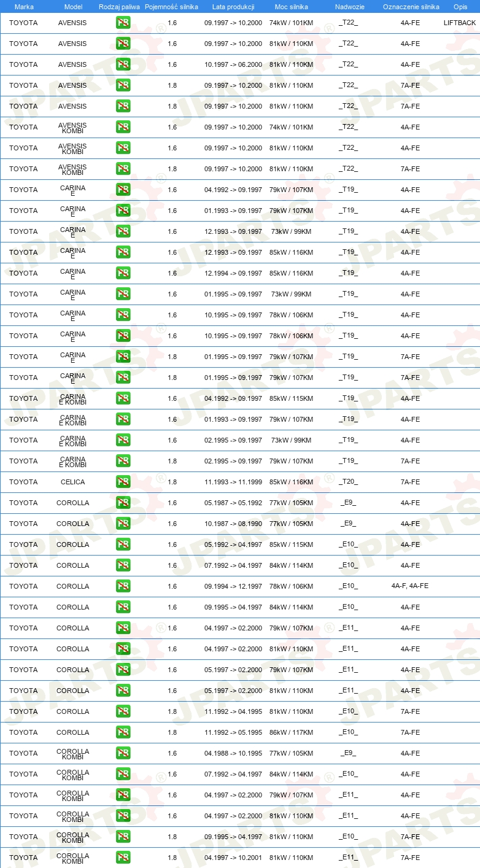The height and width of the screenshot is (868, 480).
Task: Click fuel icon in Carina E 01.1995 73kW row
Action: [123, 294]
